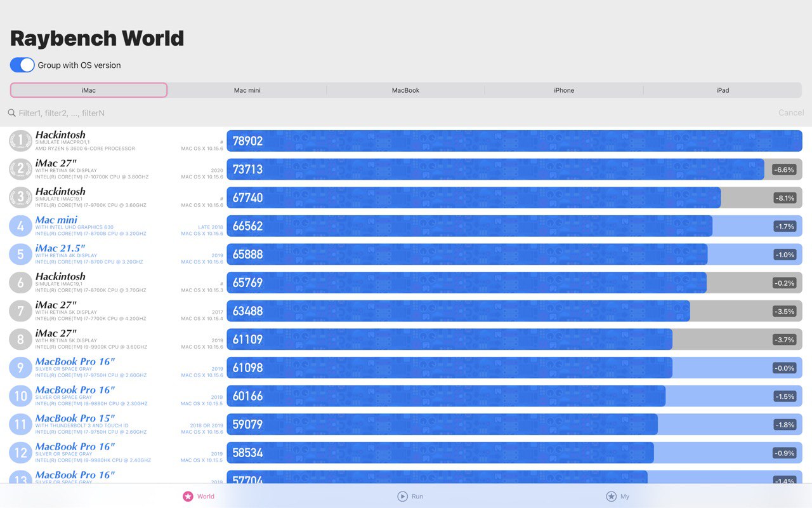Click the -0.0% difference label

tap(785, 368)
